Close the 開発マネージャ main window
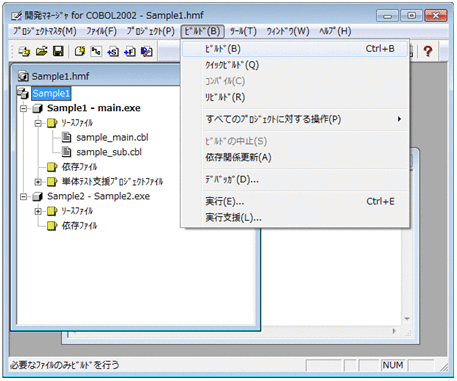Screen dimensions: 457x381 pos(436,16)
